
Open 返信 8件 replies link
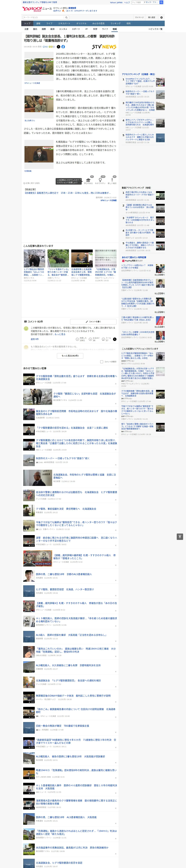35,339
